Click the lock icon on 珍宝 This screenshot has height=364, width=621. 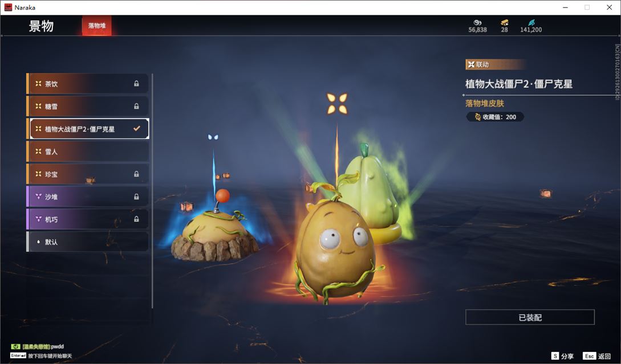pyautogui.click(x=136, y=174)
